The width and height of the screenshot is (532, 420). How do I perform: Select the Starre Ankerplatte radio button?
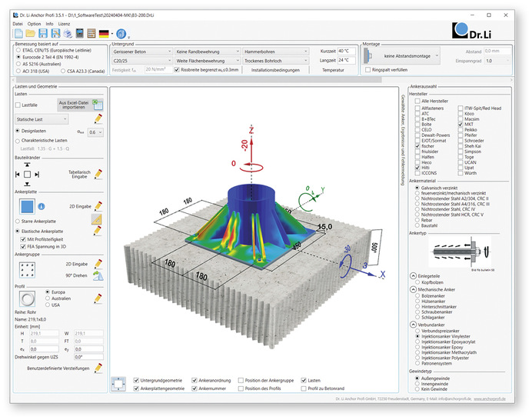19,221
